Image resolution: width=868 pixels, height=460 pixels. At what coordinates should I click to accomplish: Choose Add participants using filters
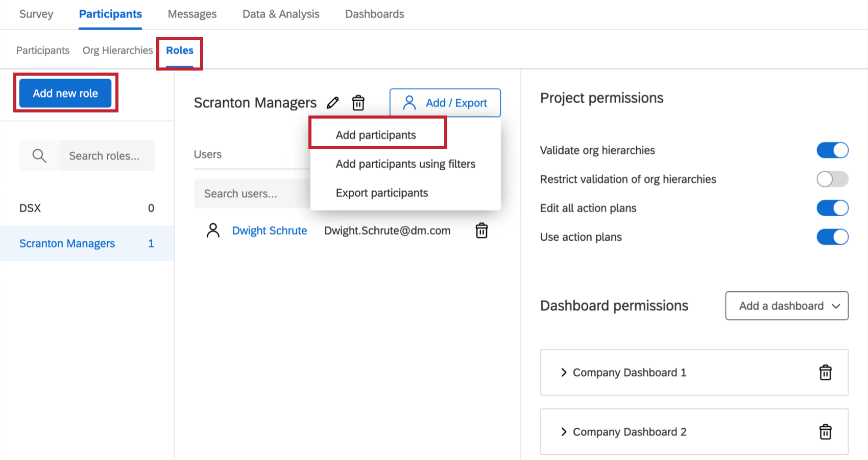(405, 164)
